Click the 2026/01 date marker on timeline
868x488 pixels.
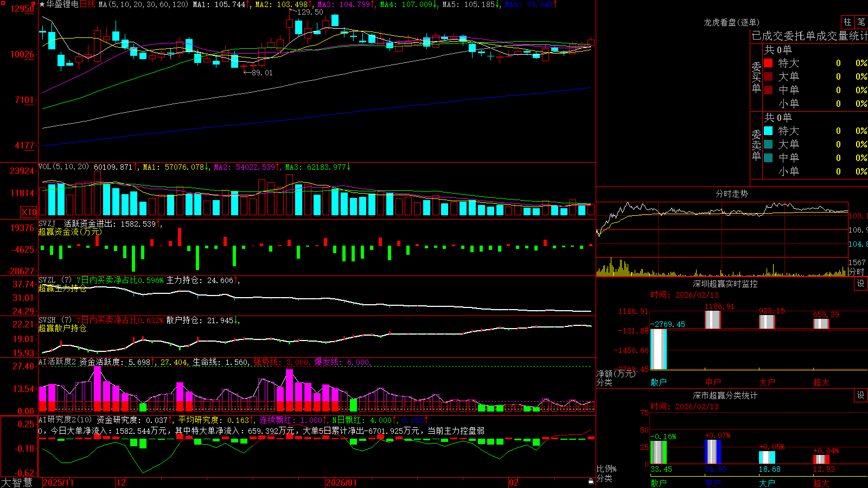coord(342,483)
